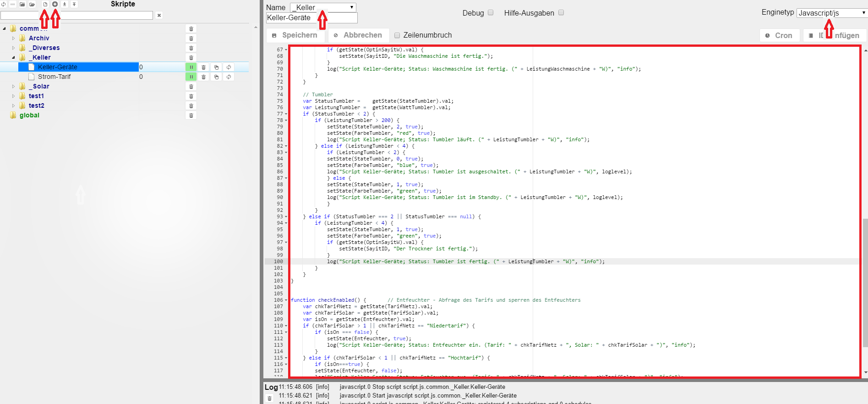Open the Enginetyp Javascript/js dropdown
Viewport: 868px width, 404px height.
832,13
